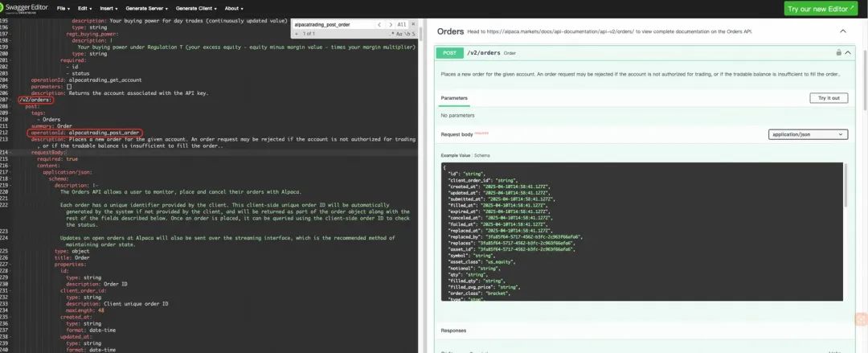Image resolution: width=868 pixels, height=353 pixels.
Task: Open the Generate Server menu
Action: click(x=146, y=8)
